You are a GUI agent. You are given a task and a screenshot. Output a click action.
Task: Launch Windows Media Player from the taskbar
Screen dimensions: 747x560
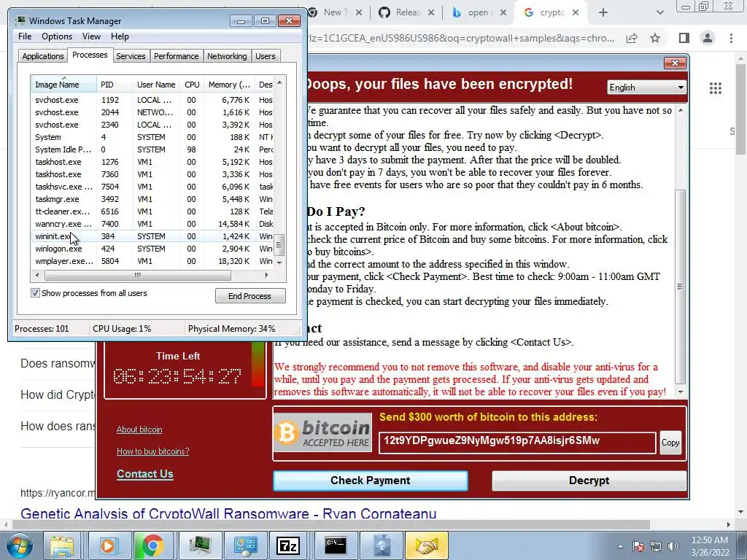point(108,545)
